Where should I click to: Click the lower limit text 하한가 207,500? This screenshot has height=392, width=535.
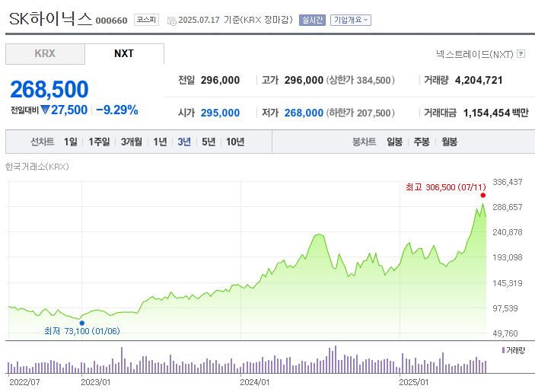point(360,113)
